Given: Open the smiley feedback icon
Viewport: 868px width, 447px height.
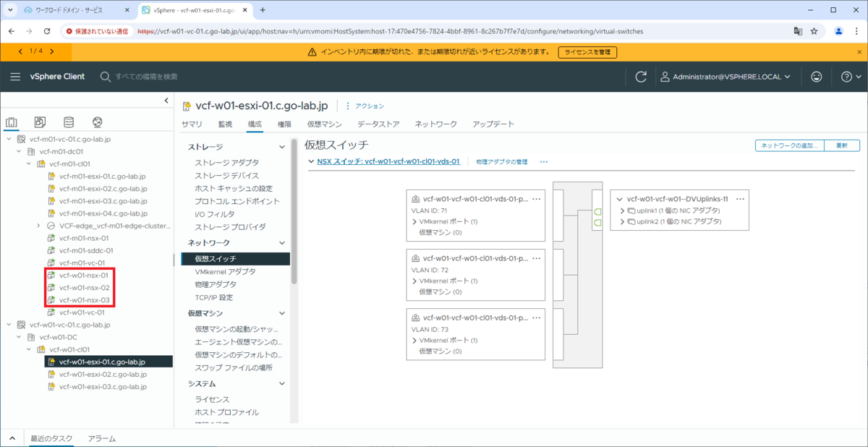Looking at the screenshot, I should 817,77.
